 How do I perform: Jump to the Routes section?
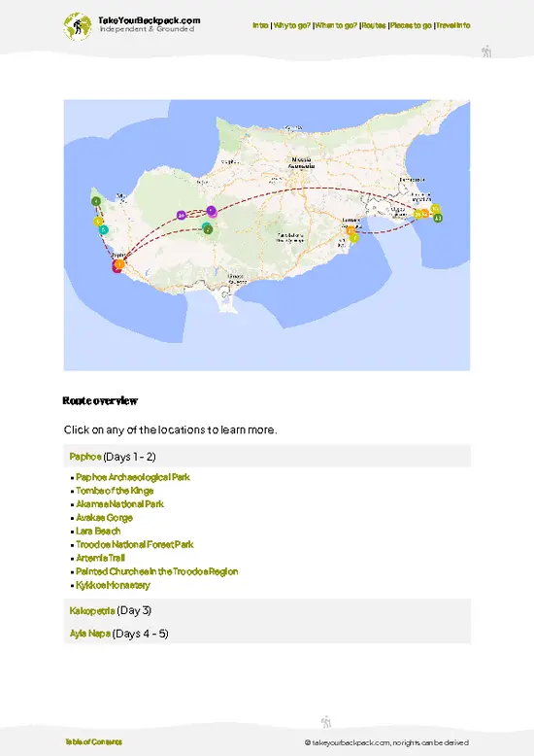click(x=374, y=25)
